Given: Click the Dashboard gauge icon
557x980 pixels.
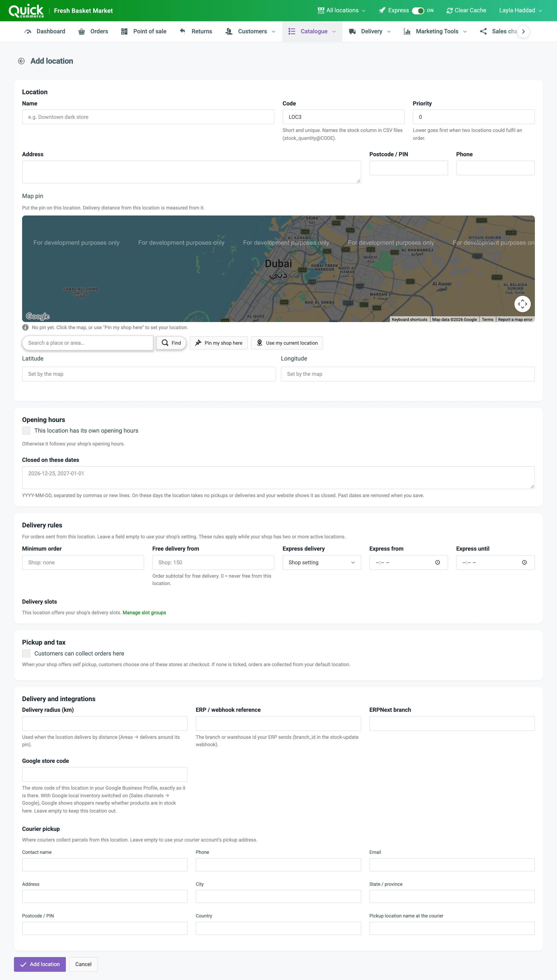Looking at the screenshot, I should 28,31.
